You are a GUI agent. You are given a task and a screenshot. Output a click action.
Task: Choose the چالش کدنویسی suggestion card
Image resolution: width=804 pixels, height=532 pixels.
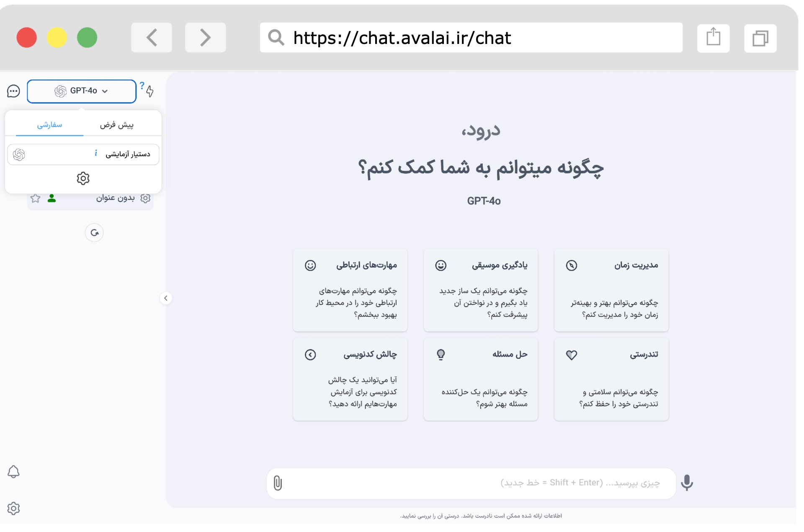(350, 379)
